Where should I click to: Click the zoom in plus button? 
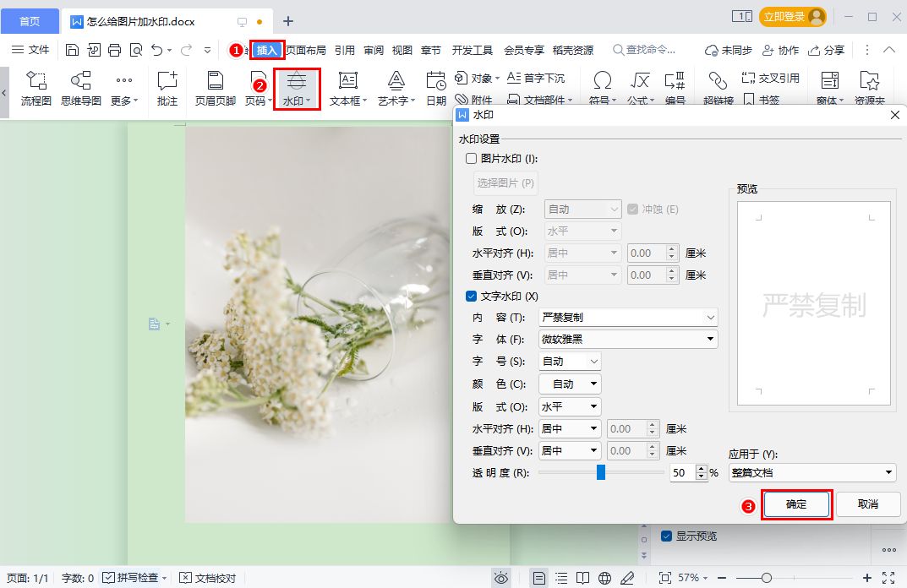point(866,578)
